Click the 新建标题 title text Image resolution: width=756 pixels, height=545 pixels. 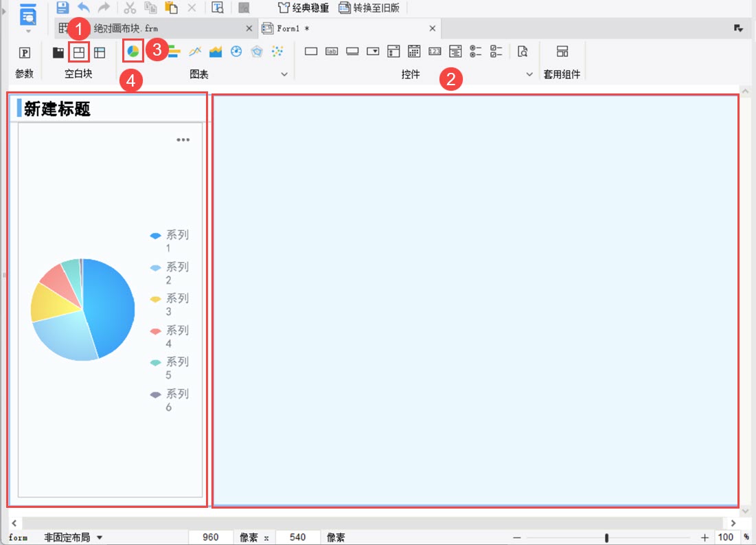[58, 109]
